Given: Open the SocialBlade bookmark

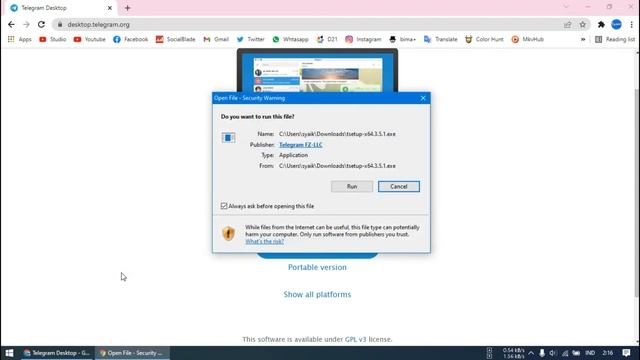Looking at the screenshot, I should pos(176,39).
